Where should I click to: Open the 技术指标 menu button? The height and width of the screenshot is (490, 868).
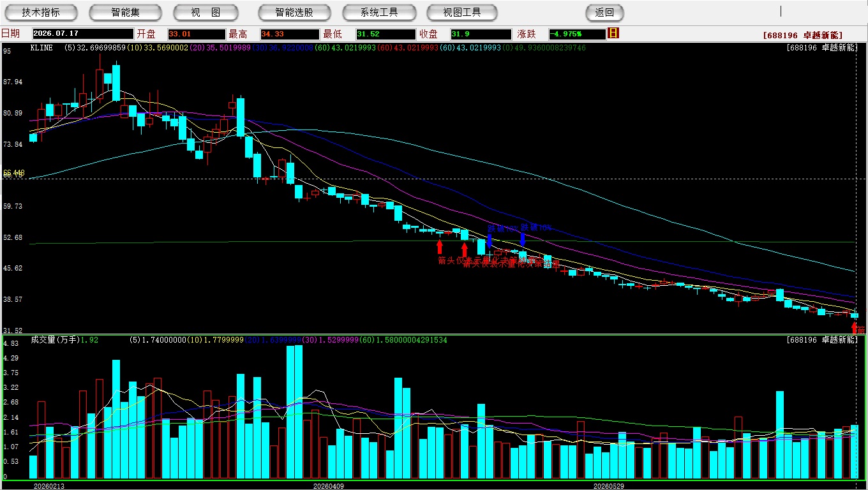pos(41,12)
